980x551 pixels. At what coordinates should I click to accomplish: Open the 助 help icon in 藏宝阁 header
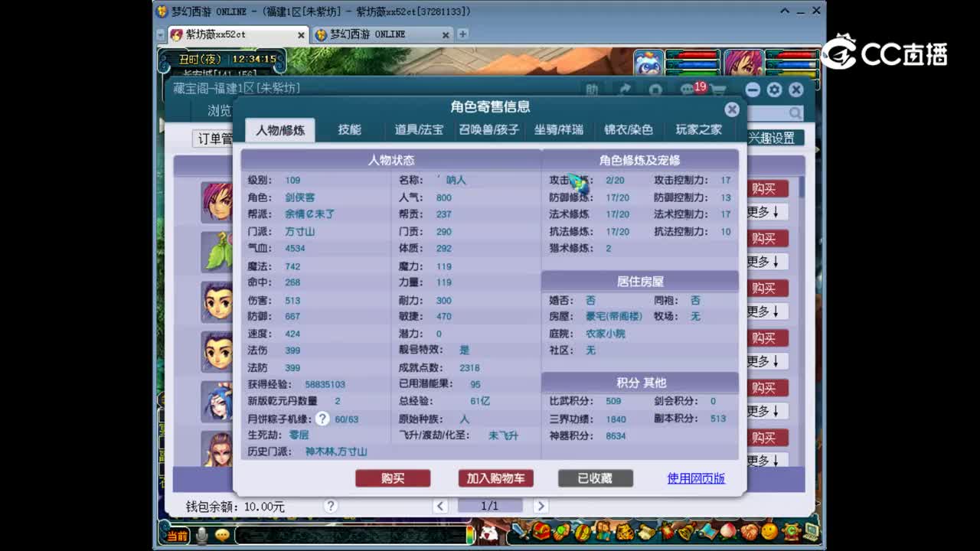pyautogui.click(x=592, y=90)
